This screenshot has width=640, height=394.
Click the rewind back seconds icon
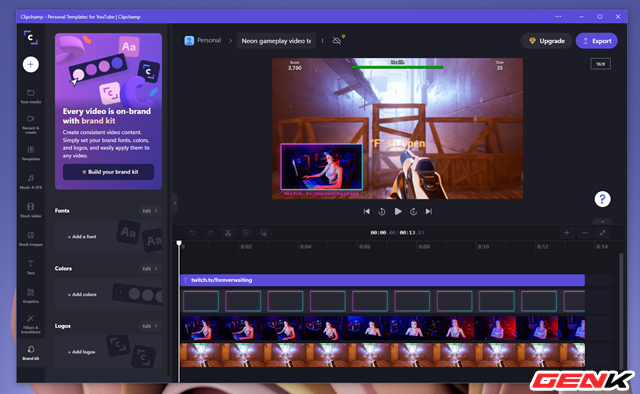tap(382, 211)
